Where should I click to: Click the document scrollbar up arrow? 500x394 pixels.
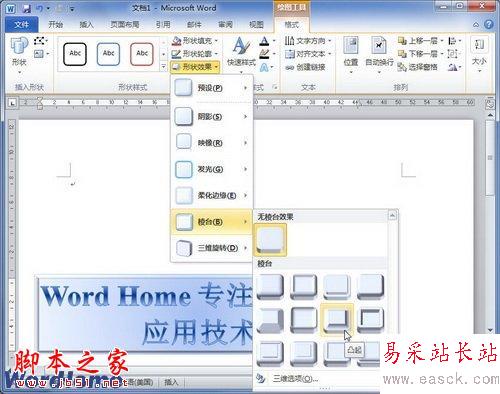click(x=490, y=115)
